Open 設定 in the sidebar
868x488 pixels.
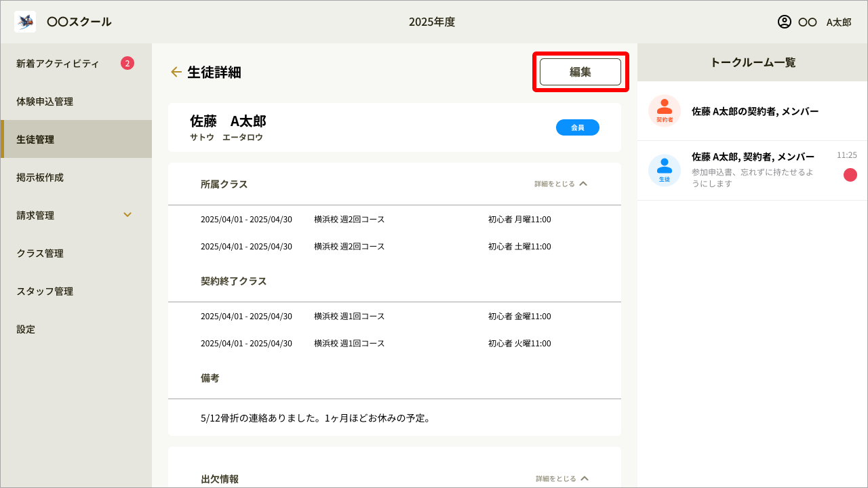26,329
